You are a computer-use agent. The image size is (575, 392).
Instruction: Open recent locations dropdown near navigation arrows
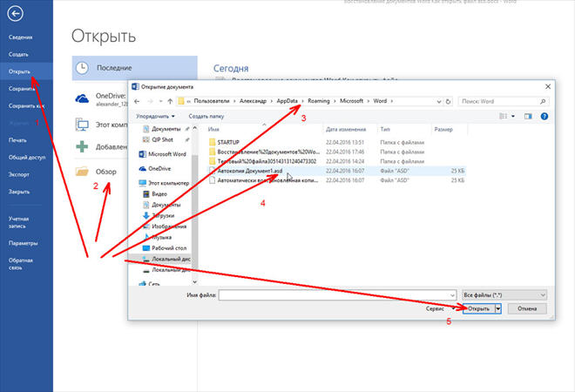pyautogui.click(x=160, y=101)
